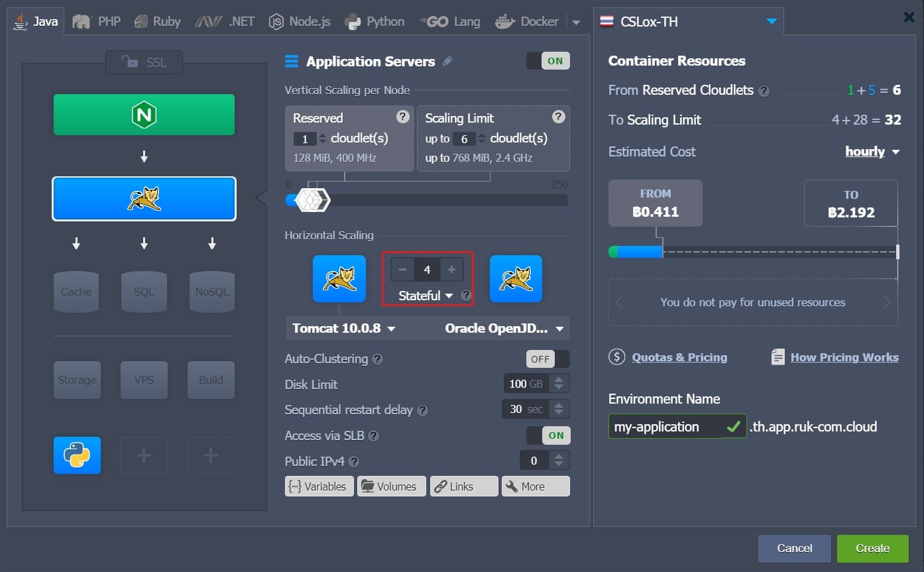The height and width of the screenshot is (572, 924).
Task: Show help for Sequential restart delay
Action: click(x=422, y=410)
